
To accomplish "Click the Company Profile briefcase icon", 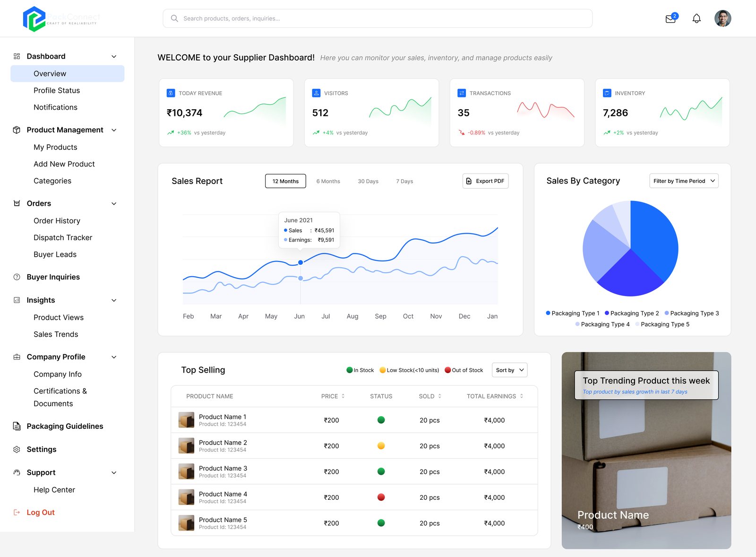I will coord(17,357).
